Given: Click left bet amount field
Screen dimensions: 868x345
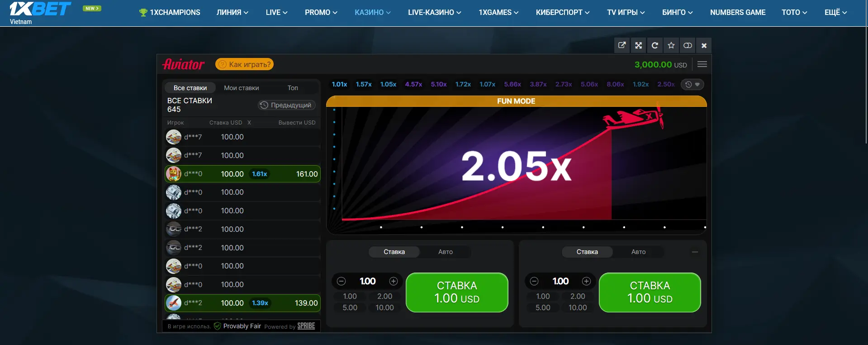Looking at the screenshot, I should 368,281.
